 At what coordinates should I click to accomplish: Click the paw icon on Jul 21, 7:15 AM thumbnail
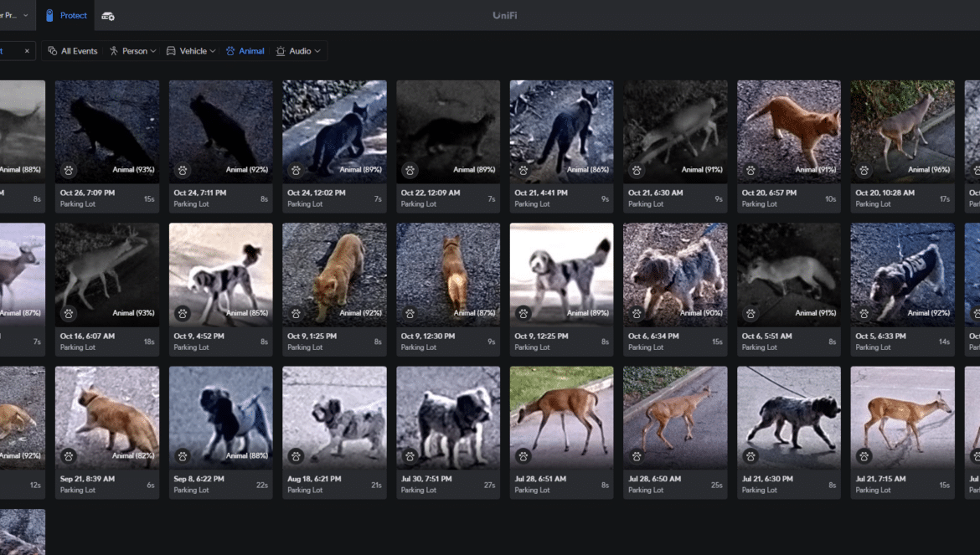[x=864, y=456]
